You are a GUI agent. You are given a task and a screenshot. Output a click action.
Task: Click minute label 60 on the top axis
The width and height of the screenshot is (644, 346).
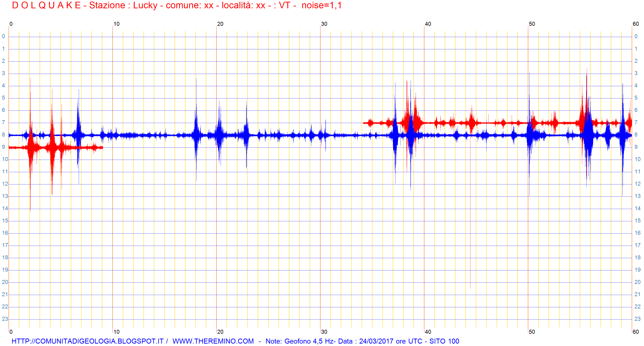636,24
